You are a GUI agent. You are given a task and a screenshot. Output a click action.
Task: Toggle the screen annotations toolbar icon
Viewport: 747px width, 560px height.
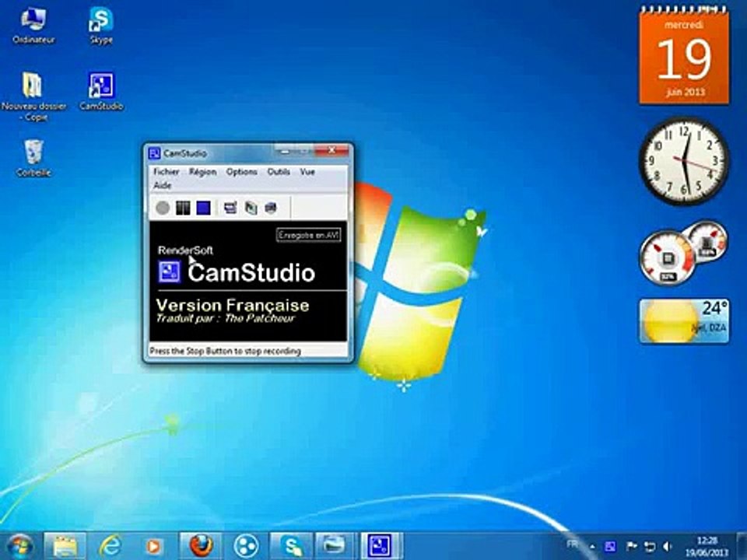230,208
